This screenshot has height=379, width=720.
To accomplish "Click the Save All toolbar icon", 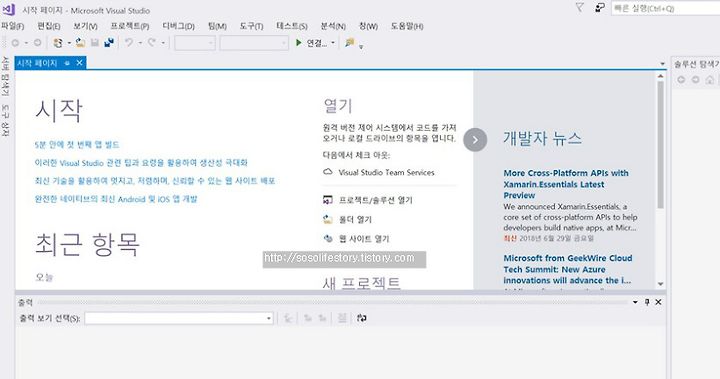I will coord(109,43).
